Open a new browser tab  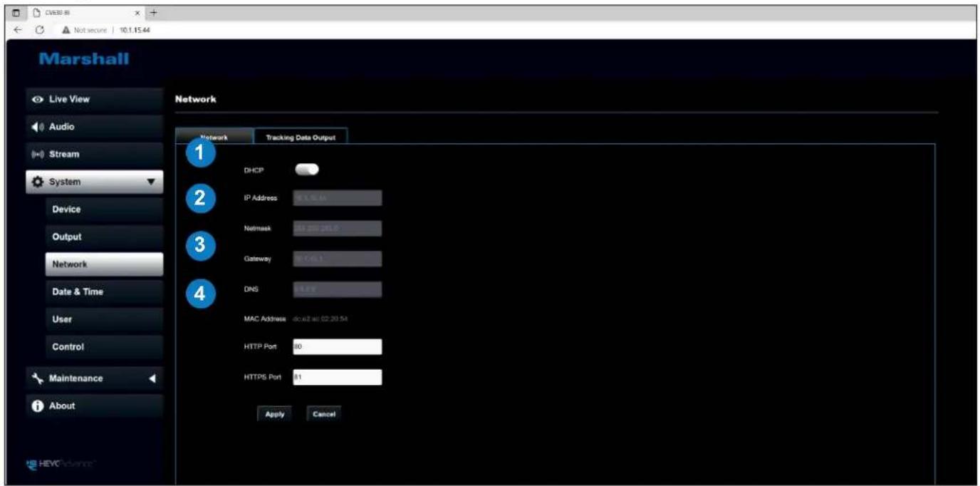click(152, 13)
